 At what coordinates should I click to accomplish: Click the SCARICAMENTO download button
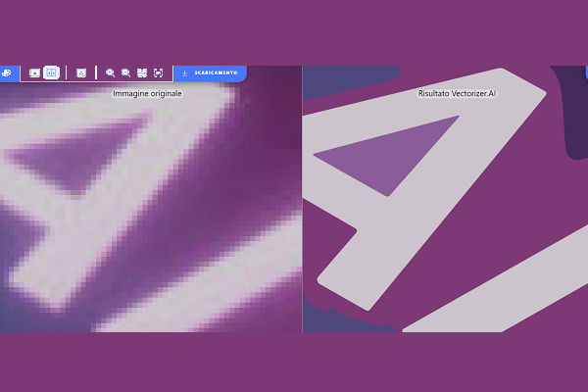click(210, 73)
